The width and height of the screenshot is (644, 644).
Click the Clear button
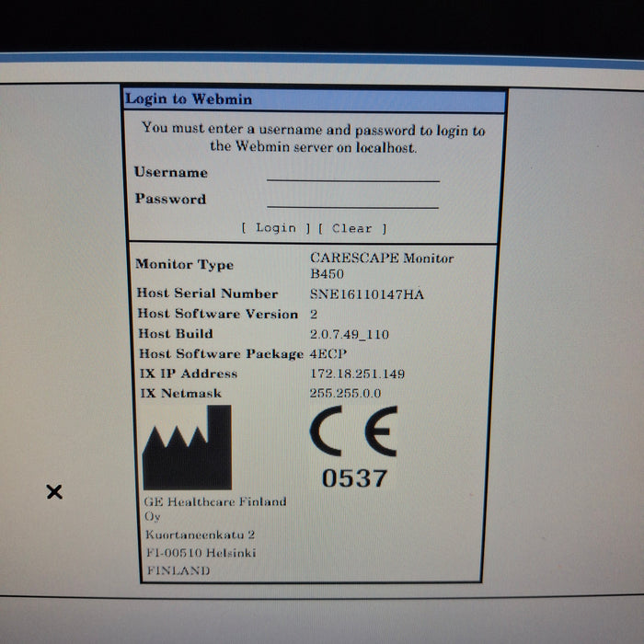352,228
